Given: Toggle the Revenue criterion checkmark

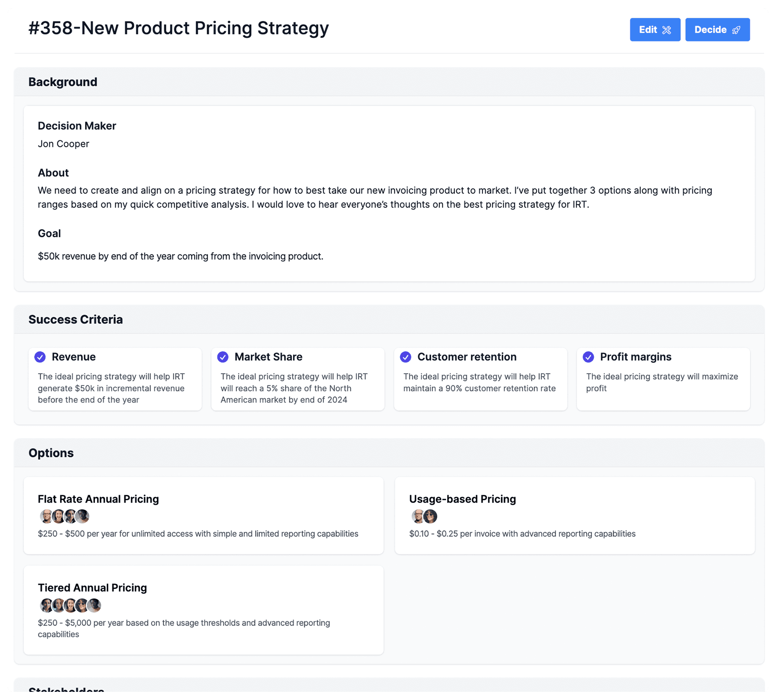Looking at the screenshot, I should point(40,357).
